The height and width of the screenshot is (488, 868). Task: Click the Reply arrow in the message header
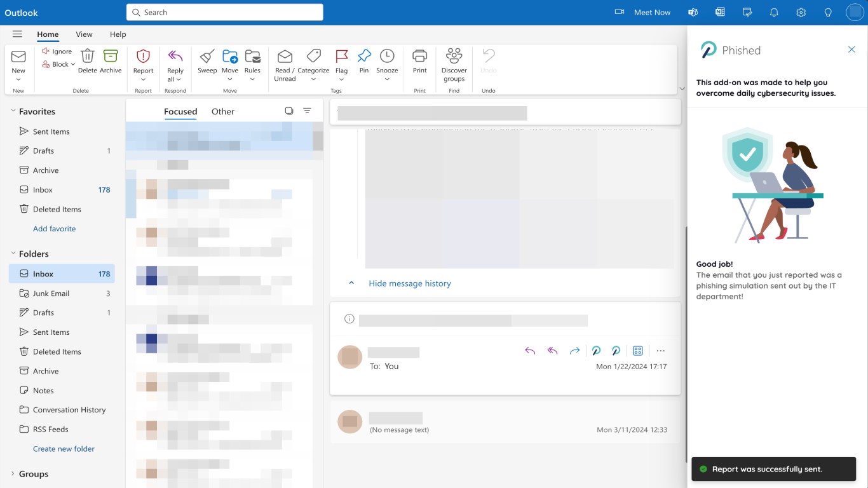(x=530, y=351)
